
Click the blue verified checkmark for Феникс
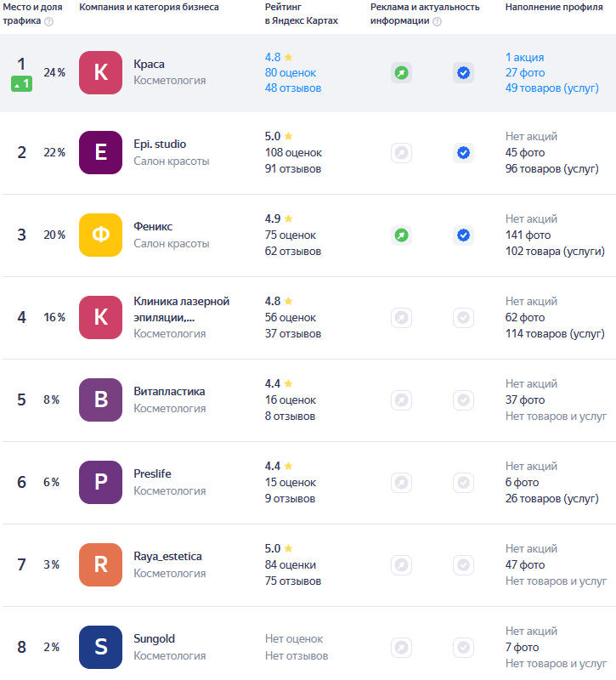click(463, 235)
